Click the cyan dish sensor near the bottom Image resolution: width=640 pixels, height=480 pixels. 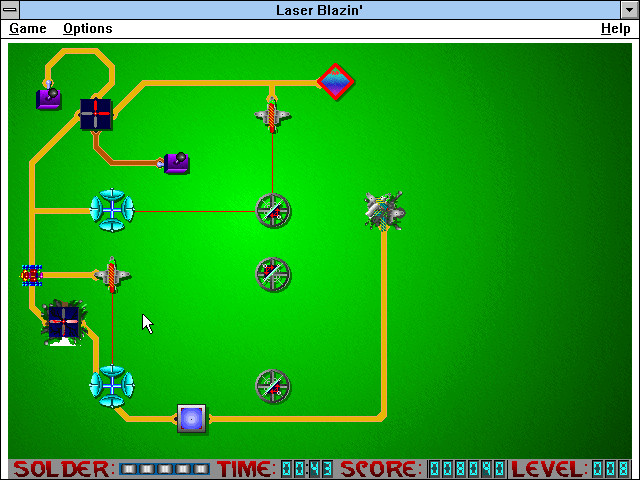pos(112,386)
